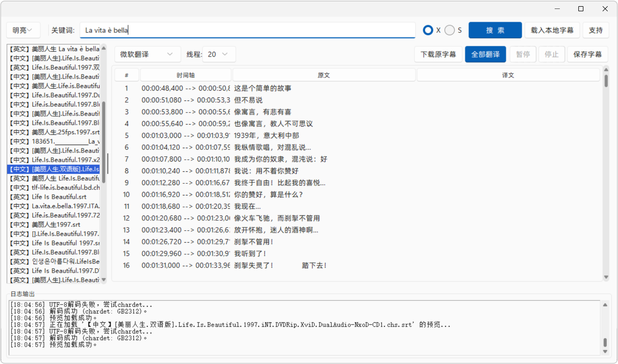Click the 停止 button
Screen dimensions: 618x364
pyautogui.click(x=551, y=54)
